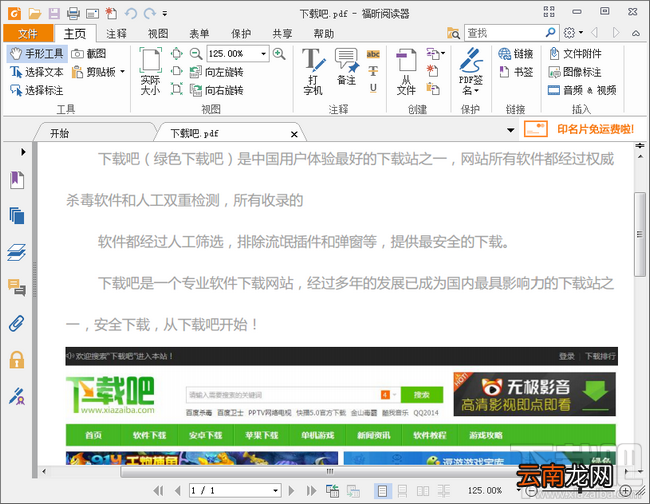Click the Print icon in quick access bar
The height and width of the screenshot is (504, 650).
click(73, 13)
